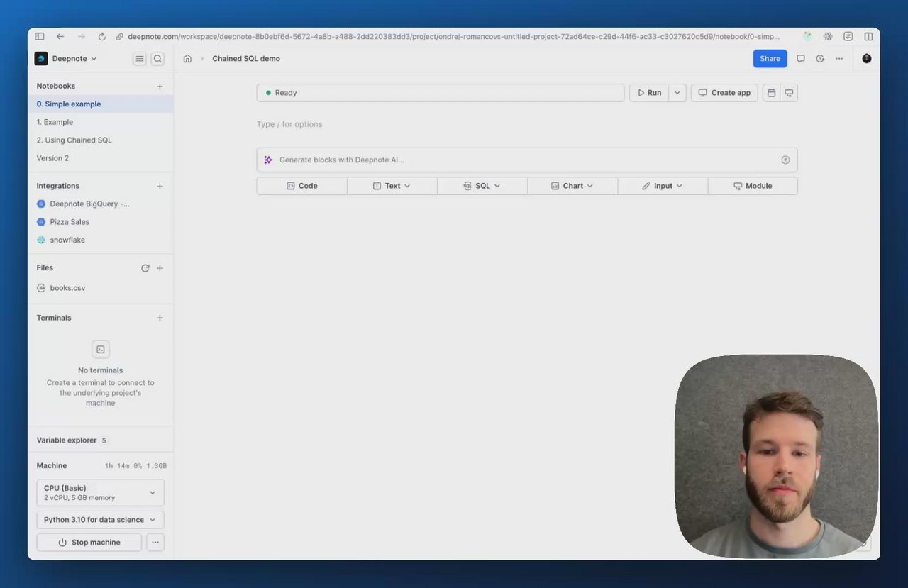The height and width of the screenshot is (588, 908).
Task: Add a new notebook with plus icon
Action: [160, 87]
